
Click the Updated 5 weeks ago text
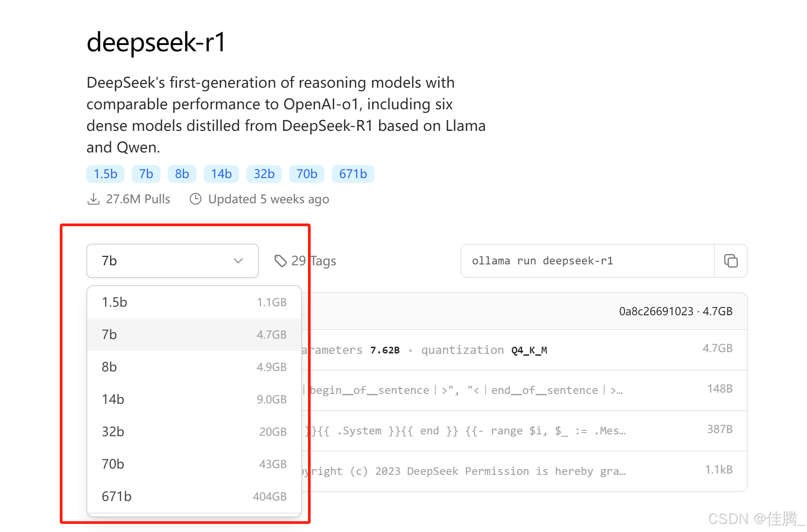tap(268, 199)
